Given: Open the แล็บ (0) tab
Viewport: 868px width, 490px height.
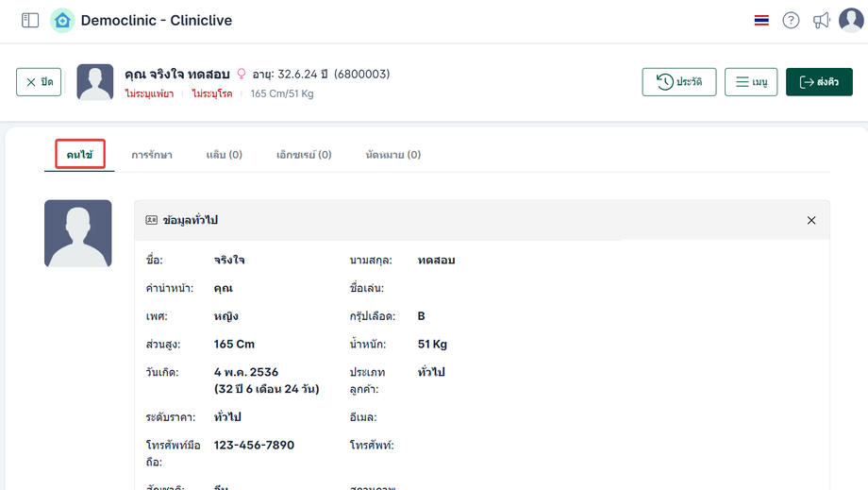Looking at the screenshot, I should (224, 155).
